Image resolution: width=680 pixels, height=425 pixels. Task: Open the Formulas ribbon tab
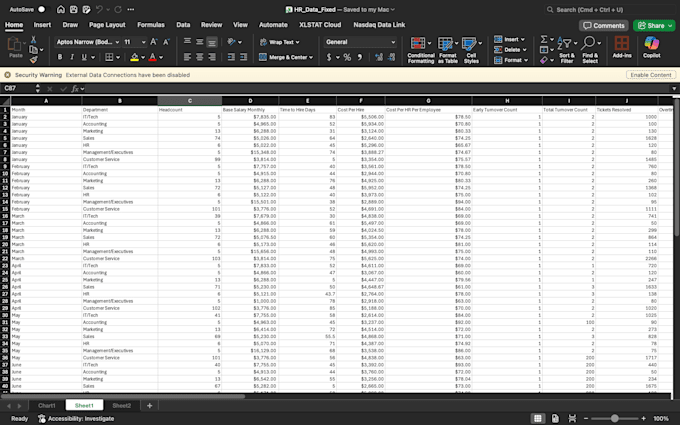[151, 25]
